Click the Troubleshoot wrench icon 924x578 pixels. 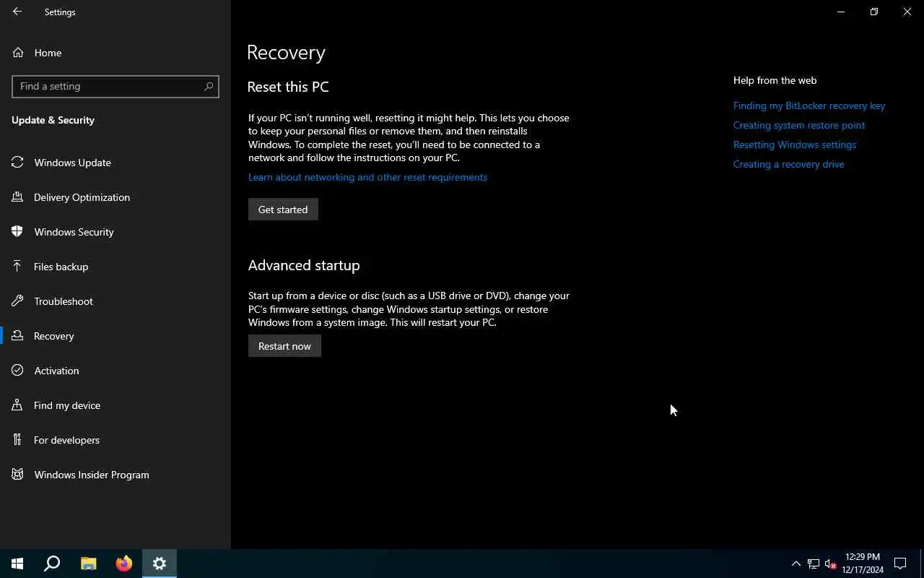tap(18, 301)
